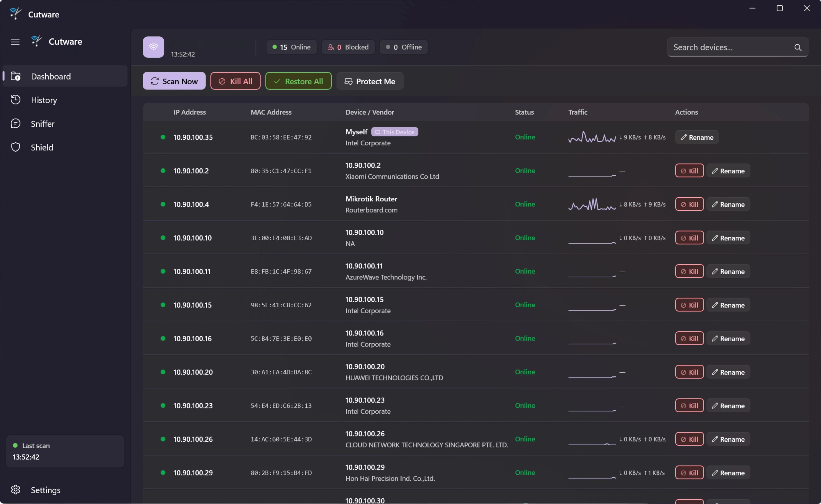Click vendor text Xiaomi Communications Co Ltd
The height and width of the screenshot is (504, 821).
point(392,177)
